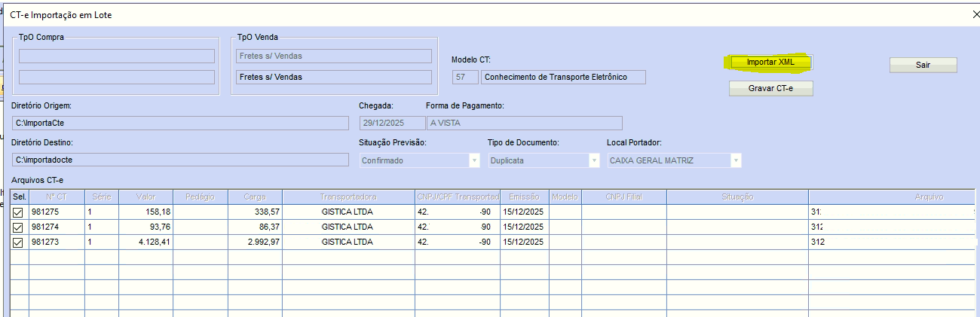The width and height of the screenshot is (980, 317).
Task: Open the Local Portador dropdown
Action: [736, 160]
